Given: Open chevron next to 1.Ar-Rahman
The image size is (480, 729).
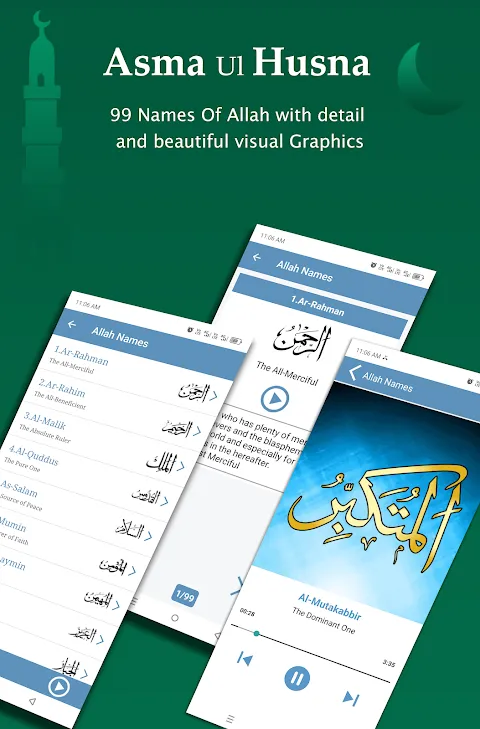Looking at the screenshot, I should 213,396.
